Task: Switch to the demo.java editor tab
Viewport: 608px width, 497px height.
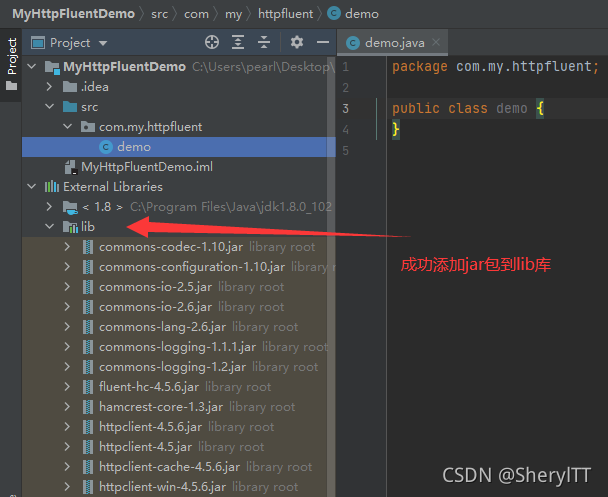Action: tap(394, 43)
